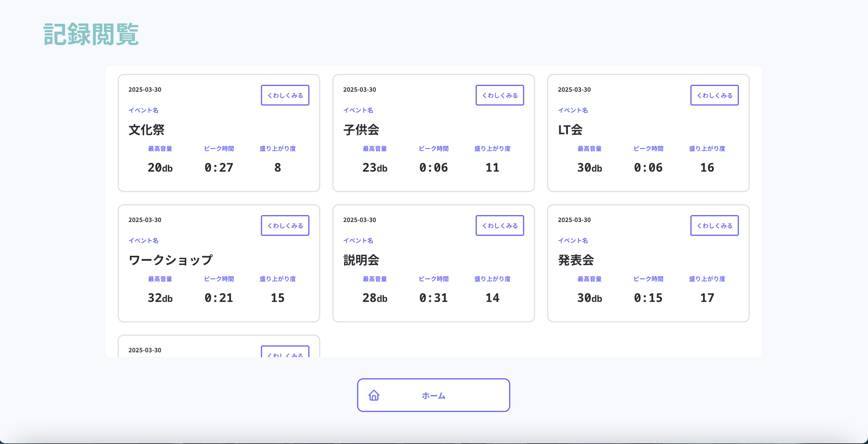Click excitement score 8 in 文化祭 card
The image size is (868, 444).
[278, 167]
